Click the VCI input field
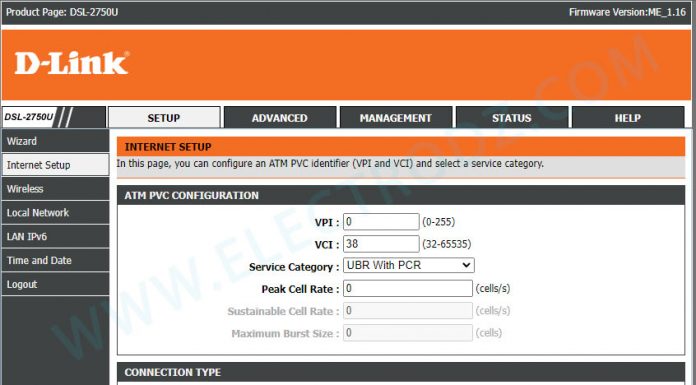 click(381, 244)
